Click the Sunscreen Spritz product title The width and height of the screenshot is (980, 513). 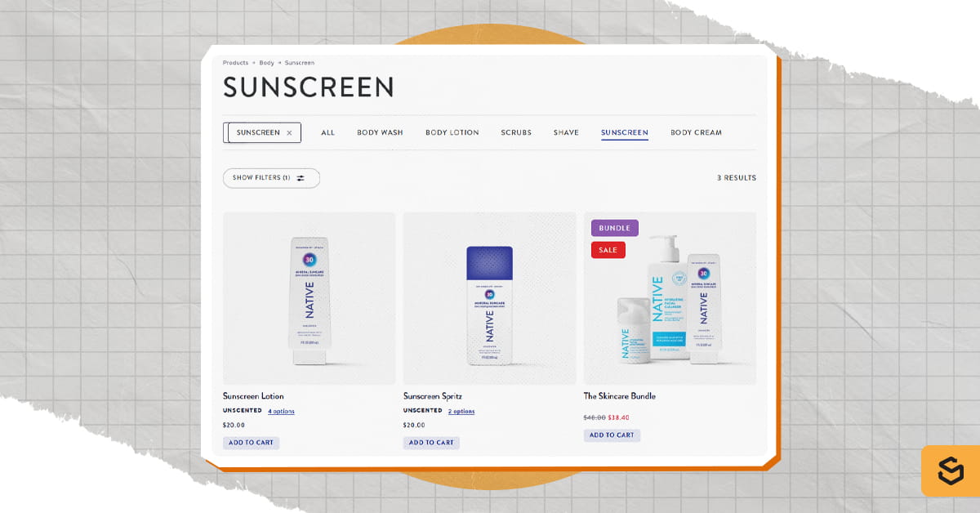point(433,396)
